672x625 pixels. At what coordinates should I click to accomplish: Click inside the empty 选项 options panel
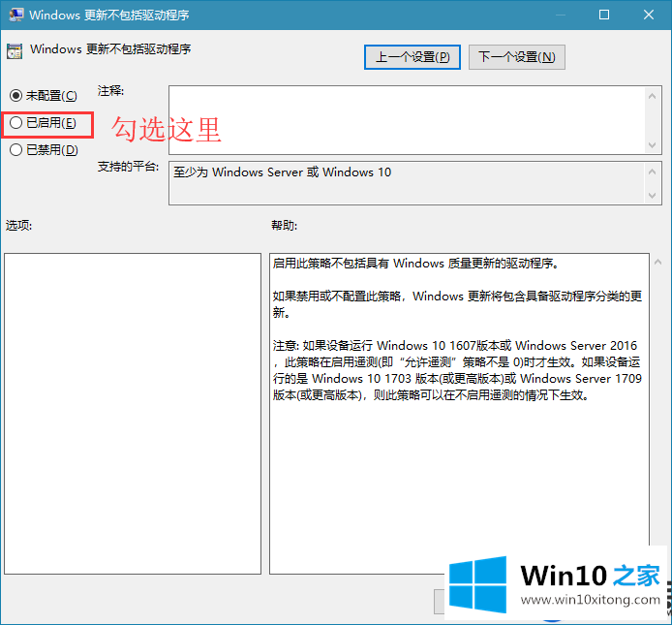[133, 414]
